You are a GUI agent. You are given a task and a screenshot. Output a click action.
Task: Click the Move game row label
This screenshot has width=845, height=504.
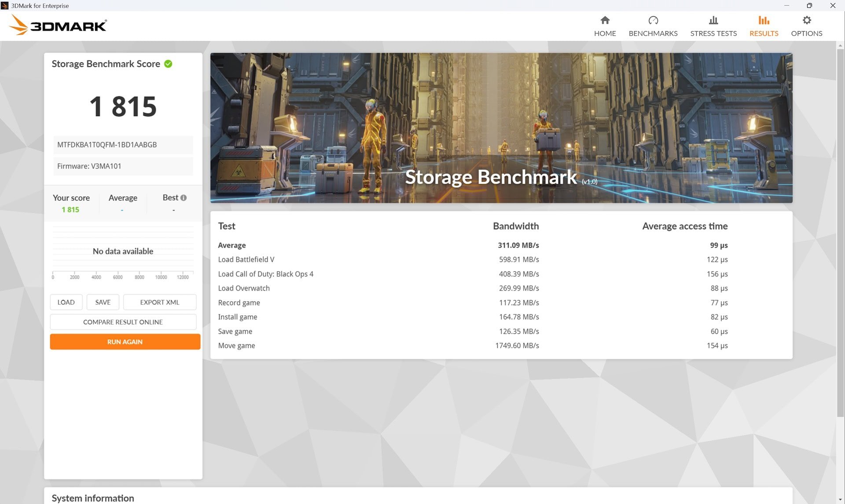(236, 346)
